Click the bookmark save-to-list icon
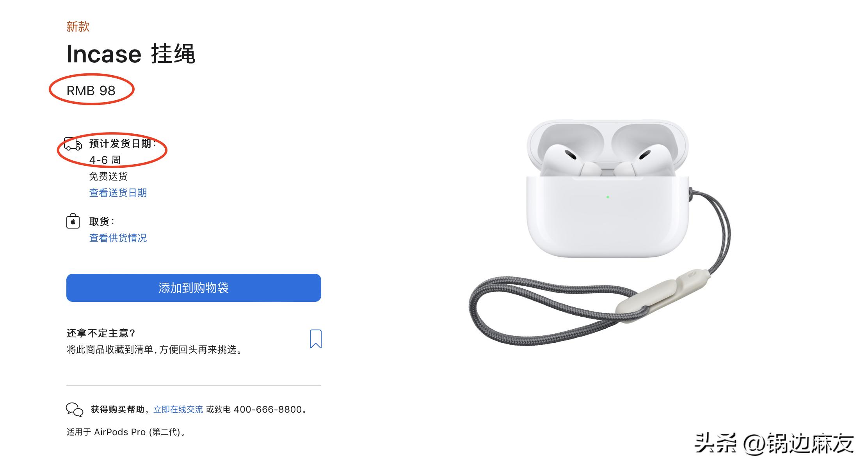 click(315, 339)
